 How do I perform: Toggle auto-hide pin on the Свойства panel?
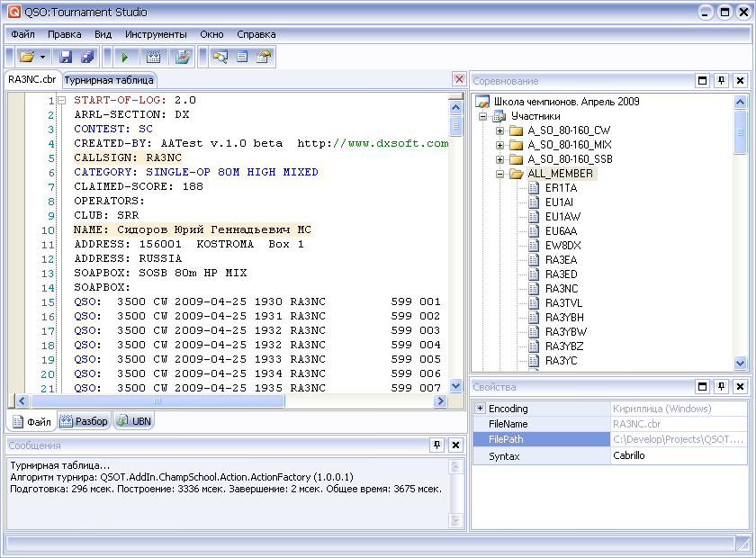[721, 387]
